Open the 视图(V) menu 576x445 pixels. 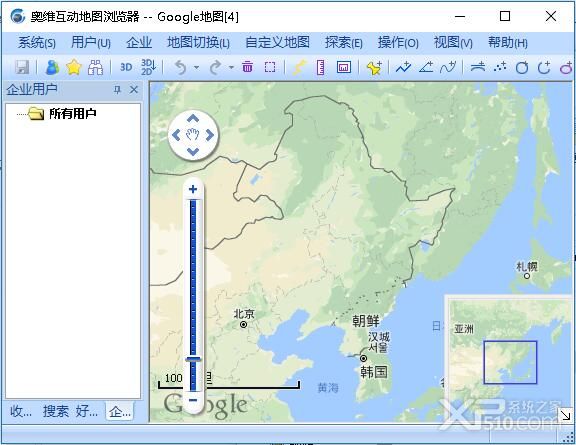[453, 43]
